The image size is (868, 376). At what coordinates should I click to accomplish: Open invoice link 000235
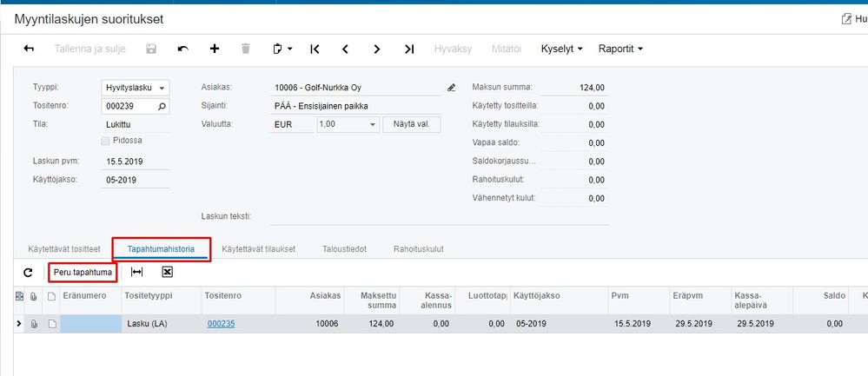tap(221, 324)
